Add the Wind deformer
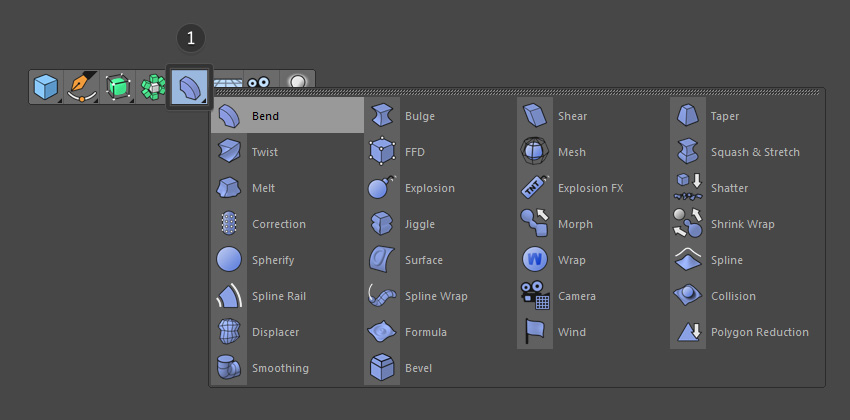The image size is (850, 420). pyautogui.click(x=572, y=332)
